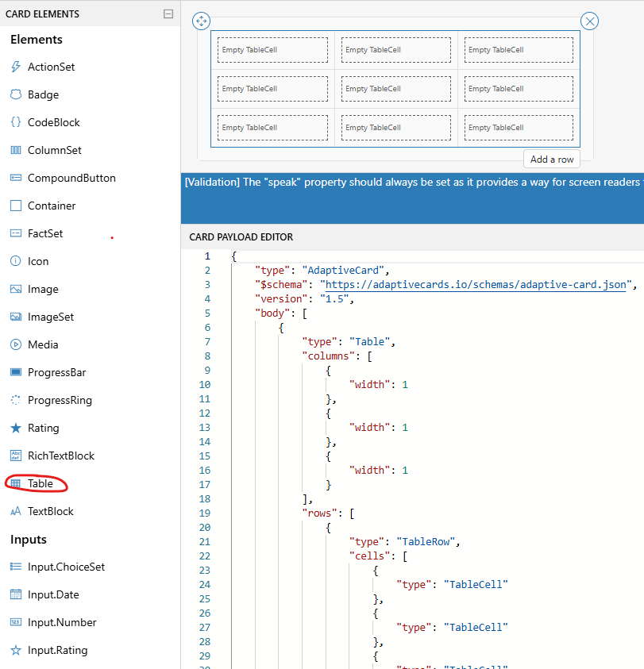Click the Add a row button

click(x=552, y=160)
